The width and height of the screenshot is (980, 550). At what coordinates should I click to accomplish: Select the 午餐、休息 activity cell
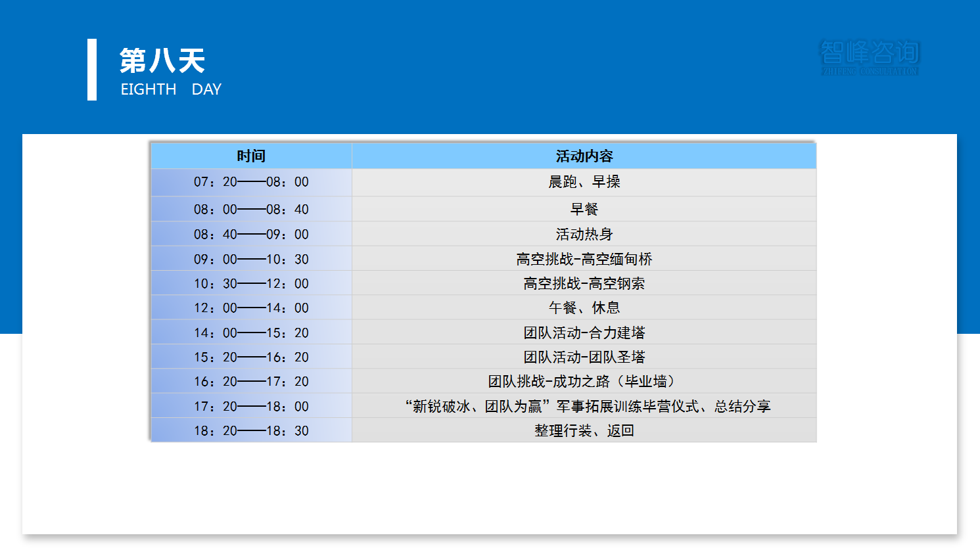tap(584, 308)
